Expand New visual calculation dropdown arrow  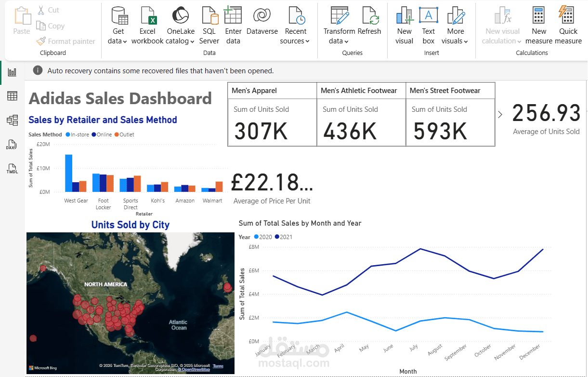(520, 41)
